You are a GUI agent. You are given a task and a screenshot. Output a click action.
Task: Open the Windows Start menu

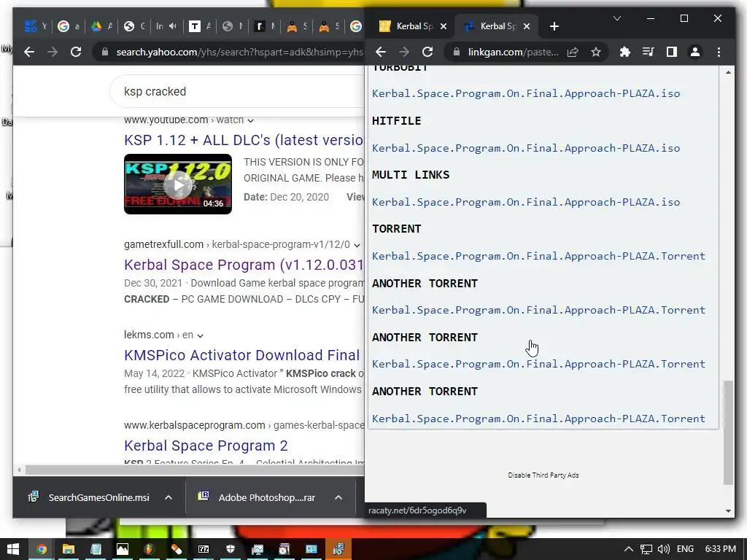13,549
